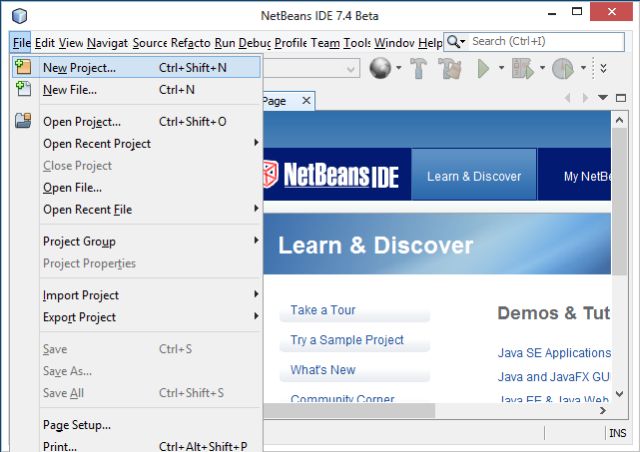Open the Navigate menu
Image resolution: width=640 pixels, height=452 pixels.
107,42
